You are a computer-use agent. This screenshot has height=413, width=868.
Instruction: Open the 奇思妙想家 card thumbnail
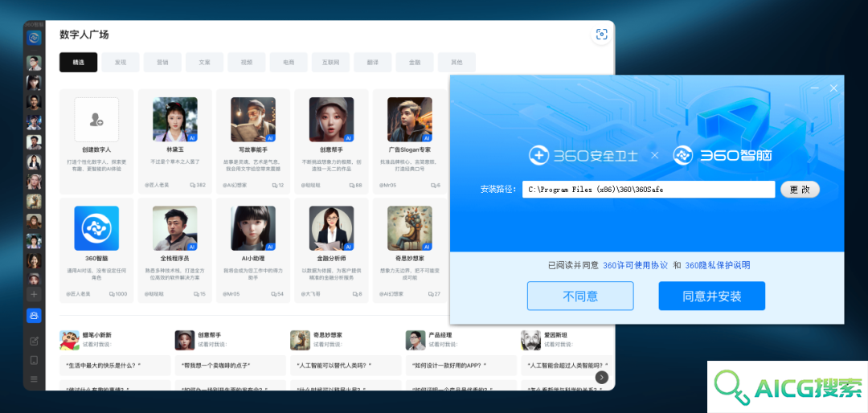tap(410, 228)
